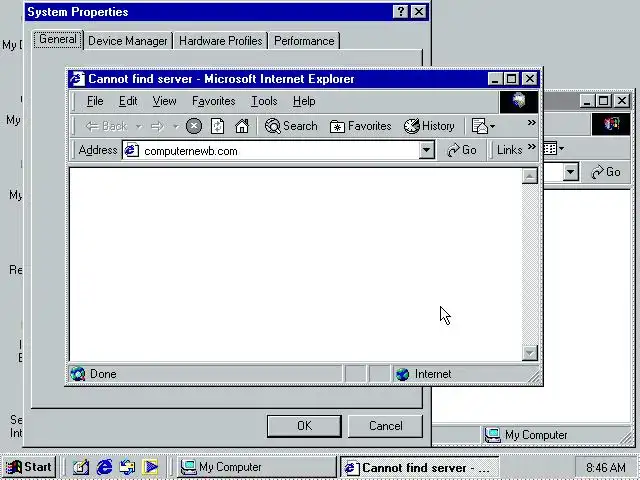This screenshot has height=480, width=640.
Task: Expand the Links bar chevron
Action: click(x=531, y=146)
